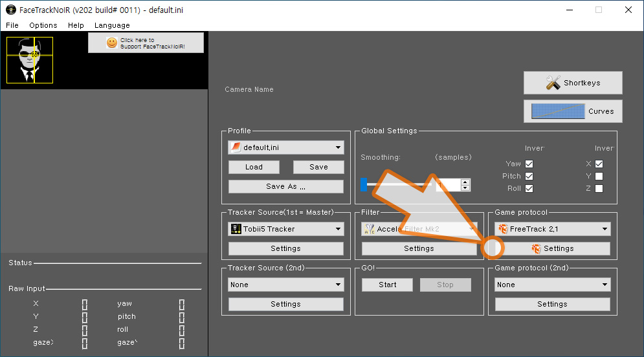The image size is (644, 357).
Task: Open the Language menu
Action: point(112,25)
